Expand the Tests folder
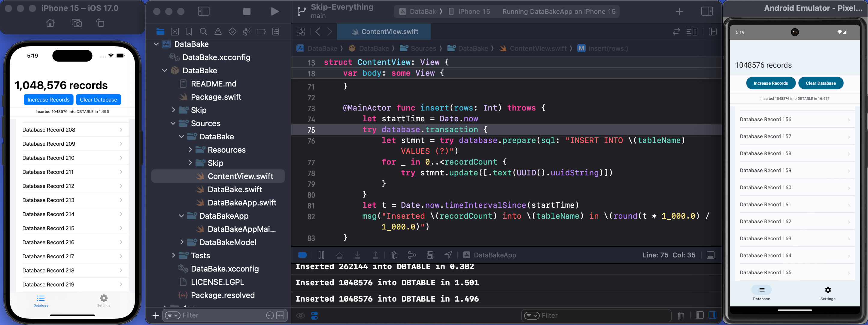The width and height of the screenshot is (868, 325). 173,255
